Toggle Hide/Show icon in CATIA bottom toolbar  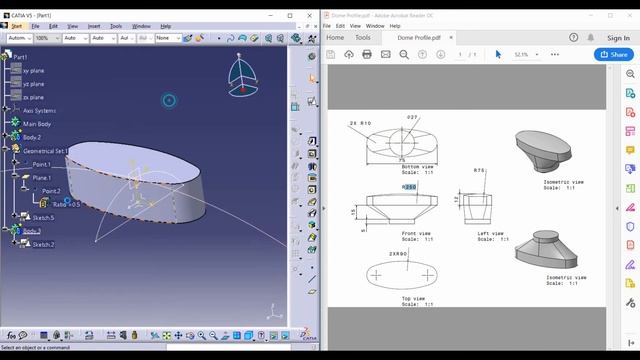click(x=273, y=336)
